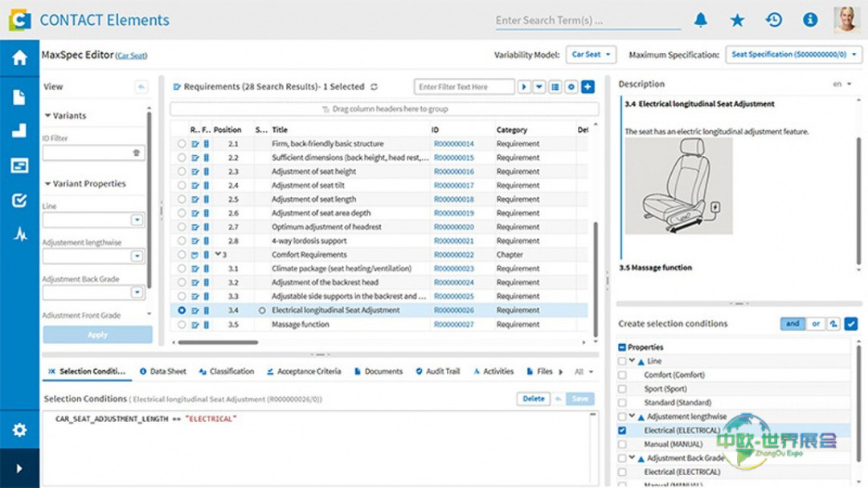Open favorites star in header
This screenshot has height=488, width=868.
tap(737, 20)
